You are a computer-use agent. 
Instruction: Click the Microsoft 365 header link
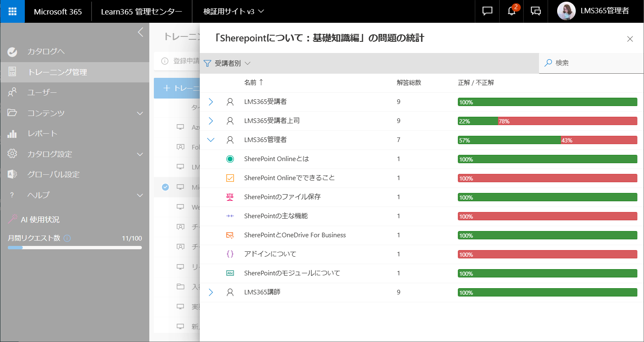pos(58,12)
